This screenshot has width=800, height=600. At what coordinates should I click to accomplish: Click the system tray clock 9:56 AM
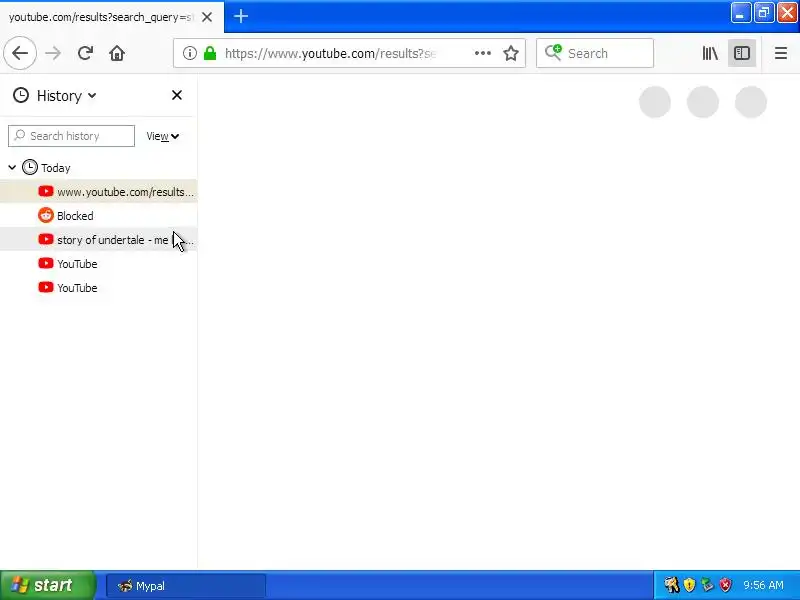coord(763,585)
